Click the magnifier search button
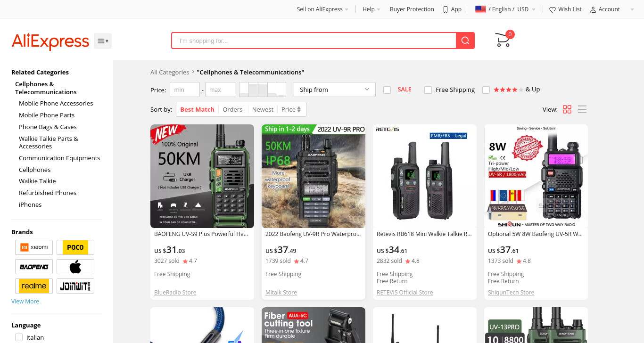 tap(465, 41)
